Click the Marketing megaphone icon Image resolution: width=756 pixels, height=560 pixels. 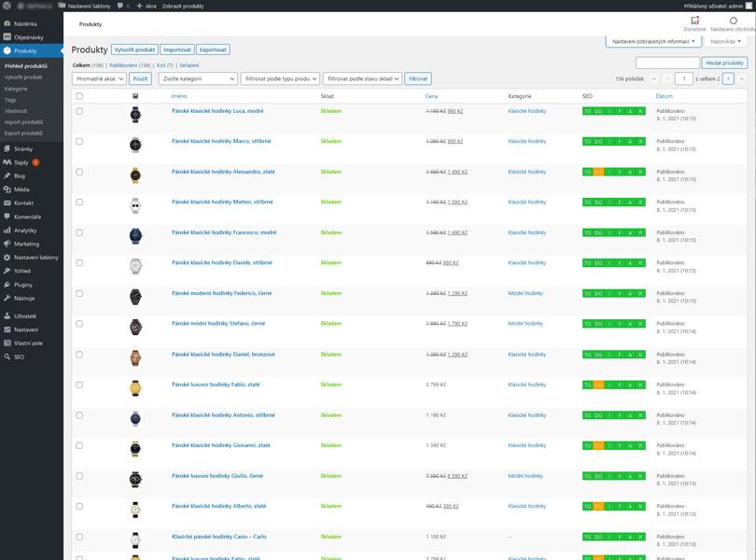pos(7,244)
